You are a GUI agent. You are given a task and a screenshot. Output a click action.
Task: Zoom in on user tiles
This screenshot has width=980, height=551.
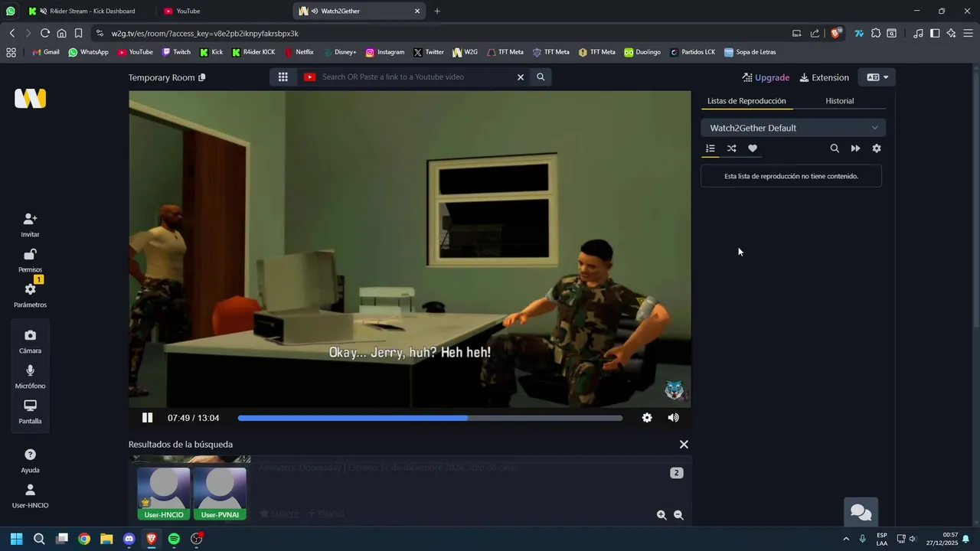coord(661,516)
